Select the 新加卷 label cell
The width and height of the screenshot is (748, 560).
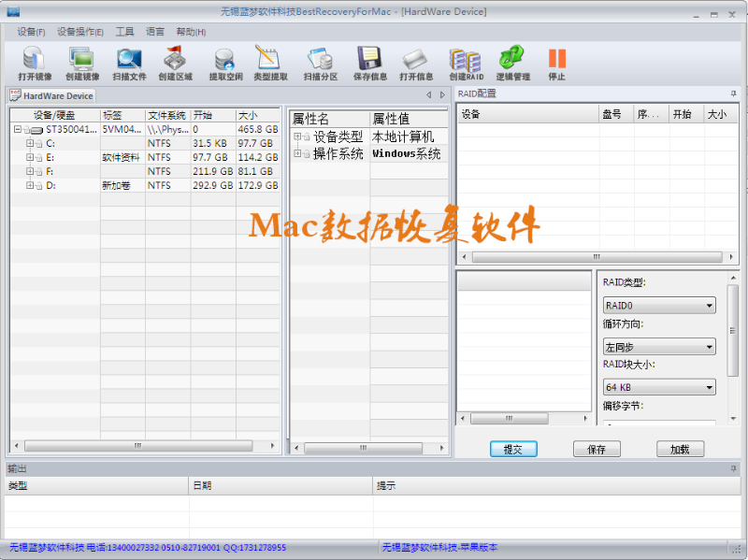(122, 185)
